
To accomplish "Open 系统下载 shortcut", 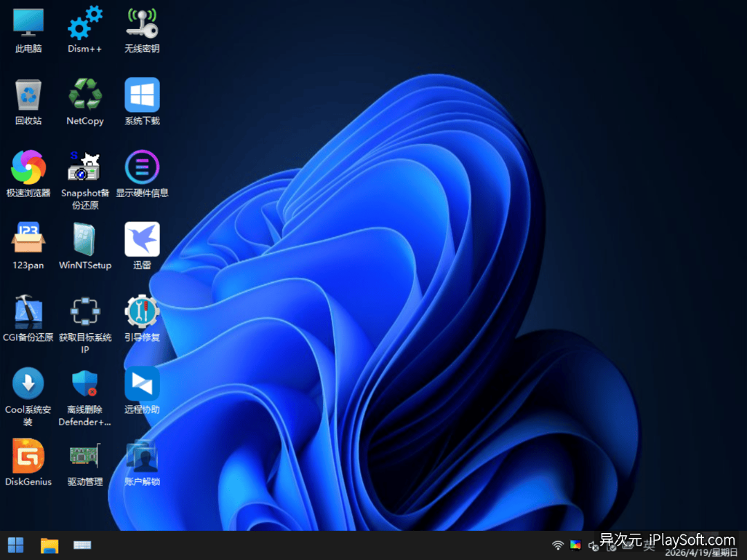I will [x=142, y=102].
